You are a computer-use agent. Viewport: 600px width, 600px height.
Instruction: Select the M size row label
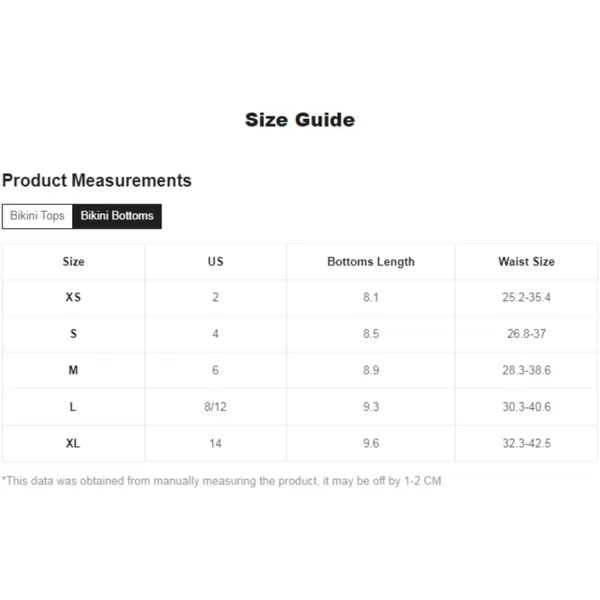(73, 370)
